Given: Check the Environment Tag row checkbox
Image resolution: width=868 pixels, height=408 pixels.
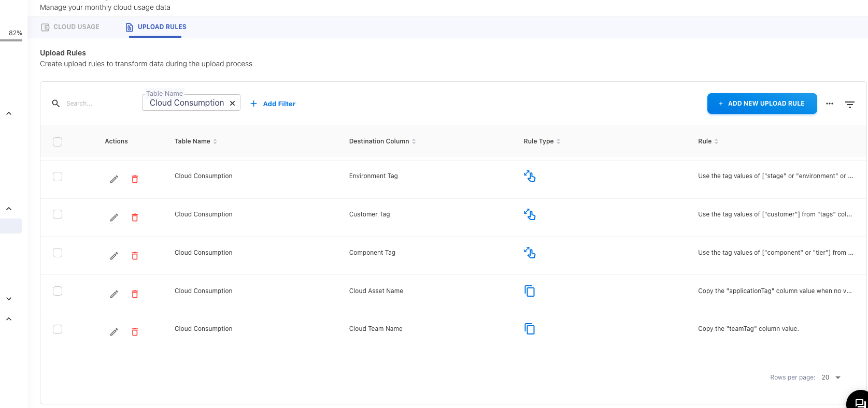Looking at the screenshot, I should pyautogui.click(x=58, y=177).
